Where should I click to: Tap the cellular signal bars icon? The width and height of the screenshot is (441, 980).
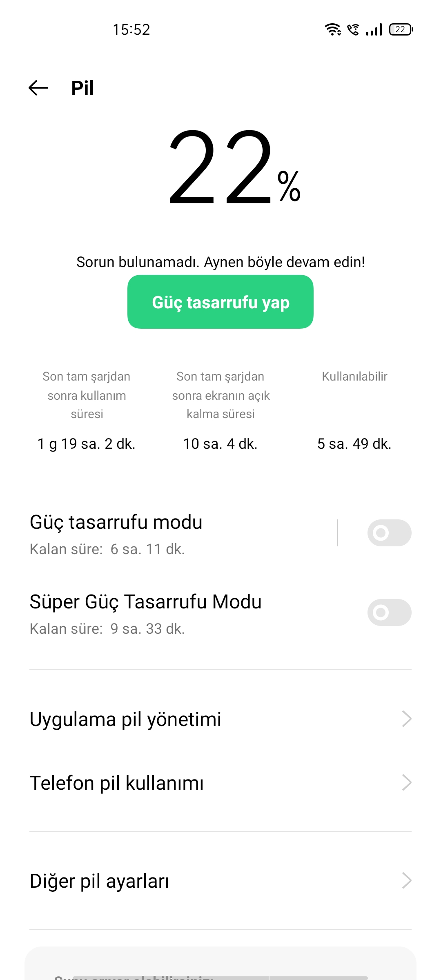coord(374,29)
